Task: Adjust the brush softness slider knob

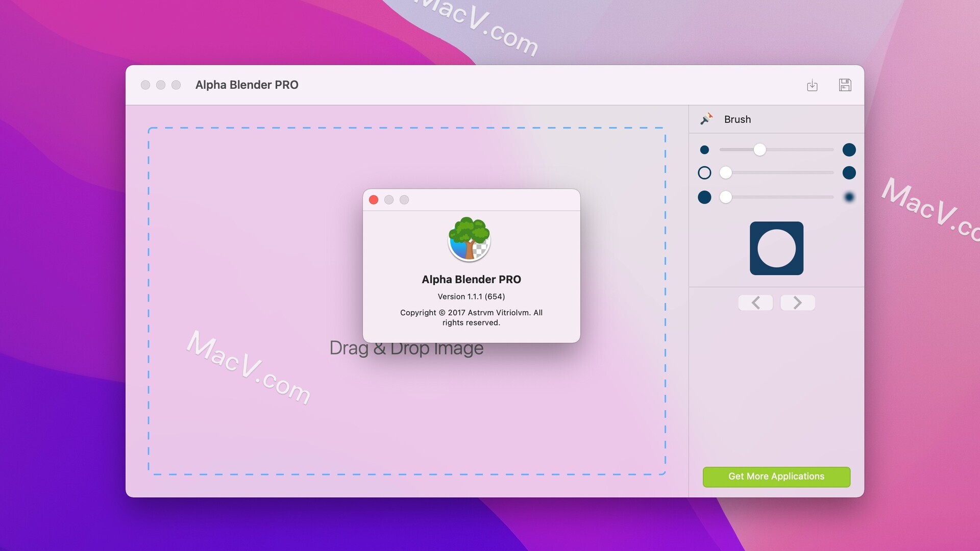Action: coord(725,197)
